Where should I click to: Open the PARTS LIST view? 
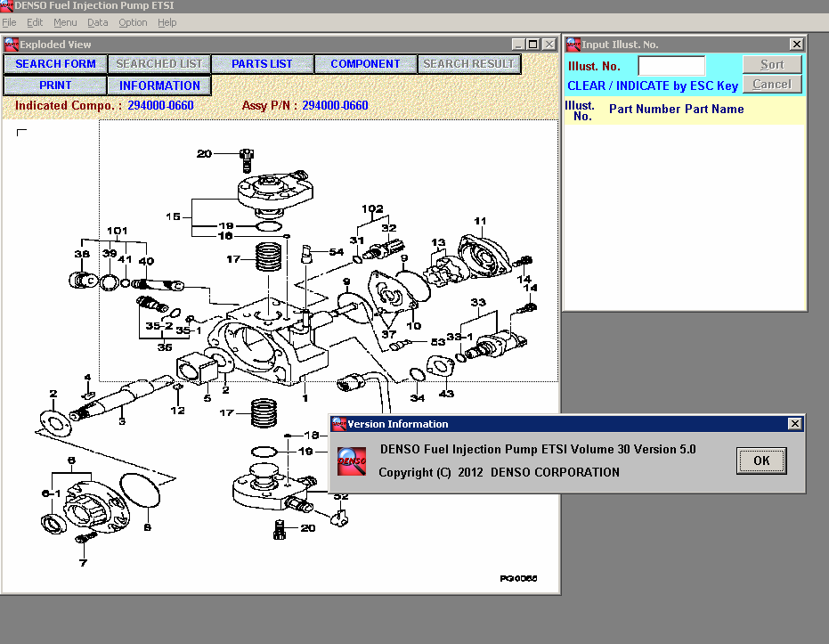[262, 63]
